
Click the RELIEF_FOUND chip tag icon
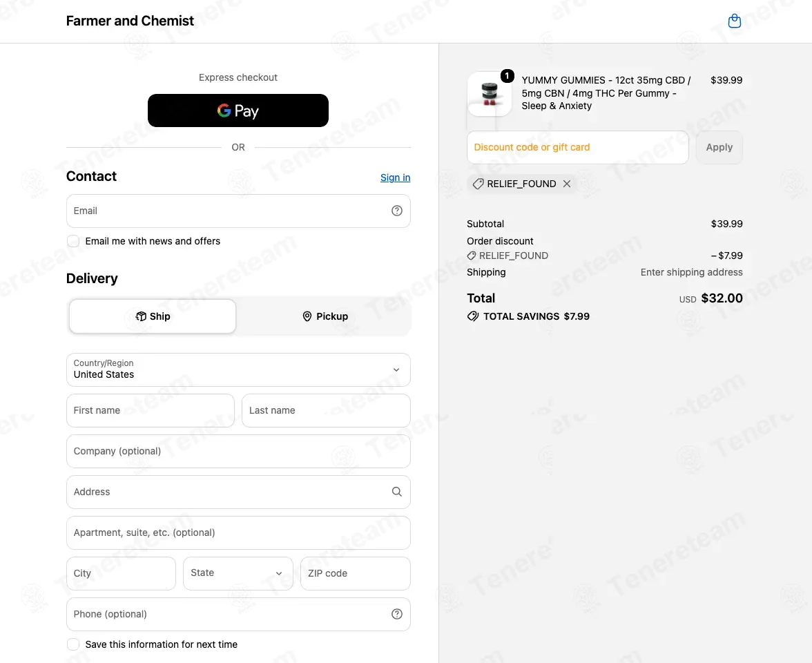tap(478, 184)
